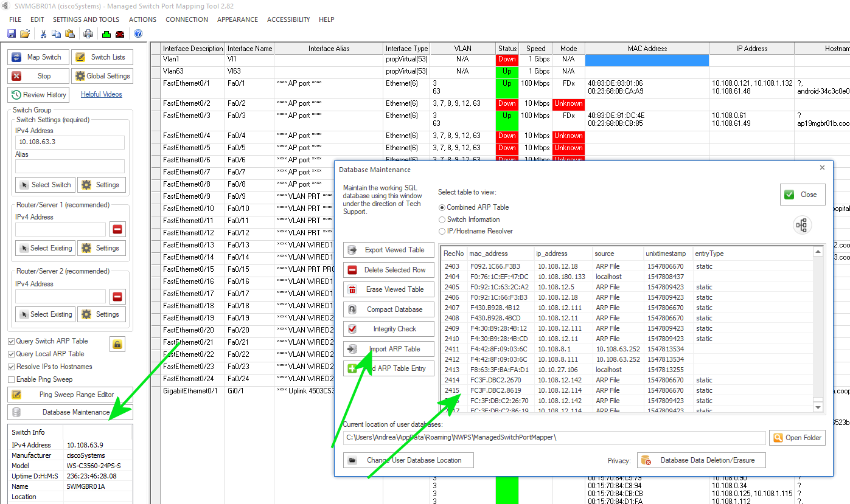Click Select Switch button
The image size is (850, 504).
pos(45,185)
